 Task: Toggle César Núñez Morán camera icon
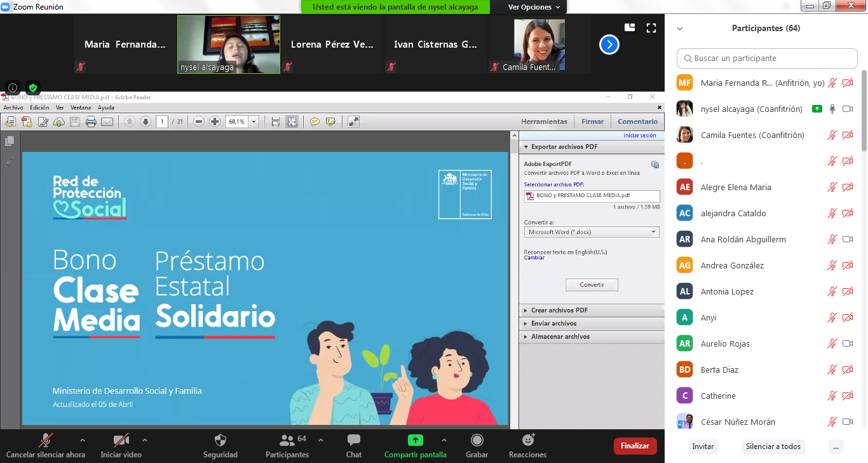pyautogui.click(x=847, y=422)
